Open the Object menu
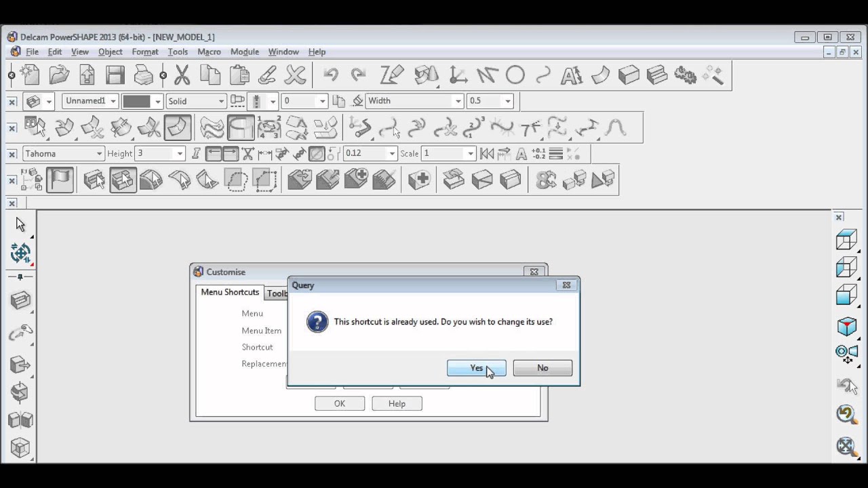The width and height of the screenshot is (868, 488). (111, 52)
